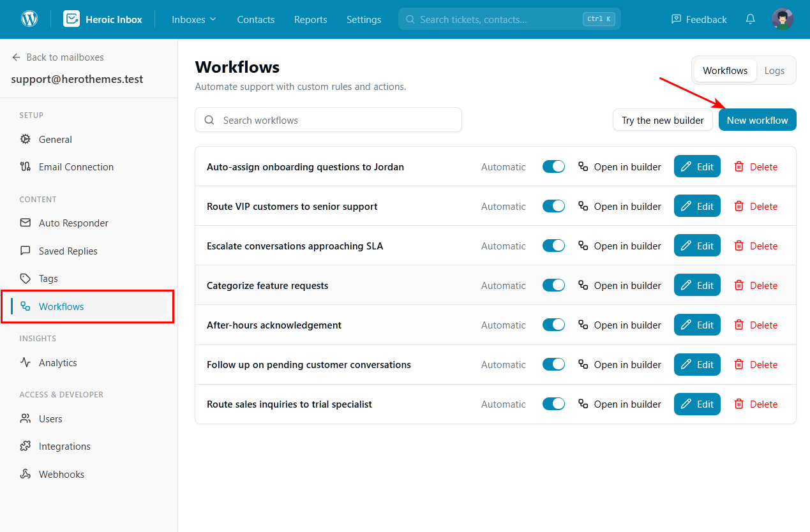Screen dimensions: 810x532
Task: Click Back to mailboxes link
Action: coord(57,57)
